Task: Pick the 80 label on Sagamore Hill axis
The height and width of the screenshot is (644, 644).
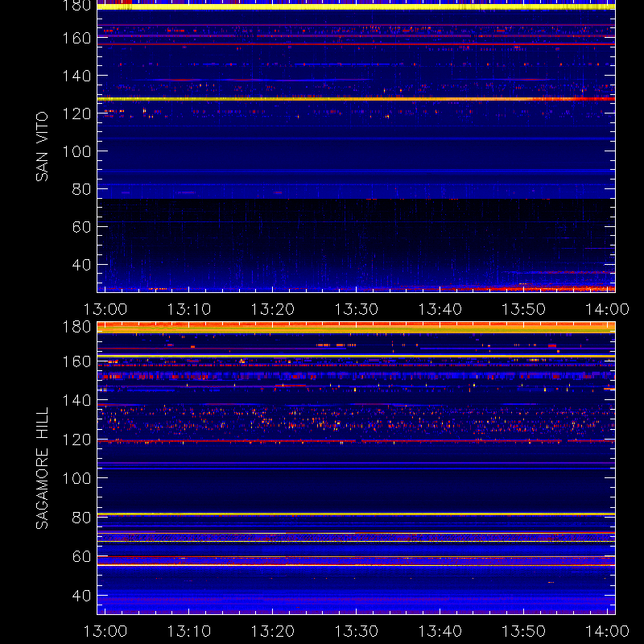Action: [82, 517]
